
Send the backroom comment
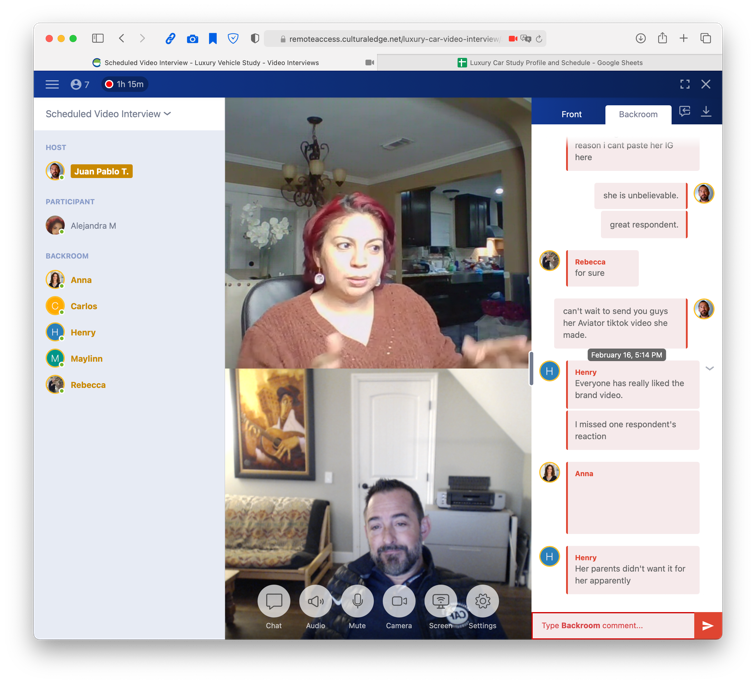tap(708, 626)
